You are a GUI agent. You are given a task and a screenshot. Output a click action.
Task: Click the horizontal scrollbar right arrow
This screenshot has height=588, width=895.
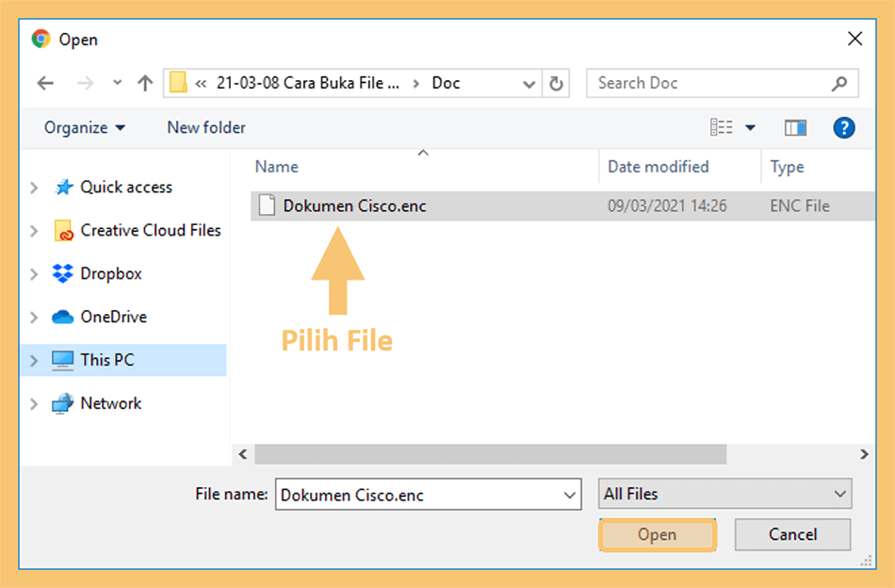[x=864, y=454]
